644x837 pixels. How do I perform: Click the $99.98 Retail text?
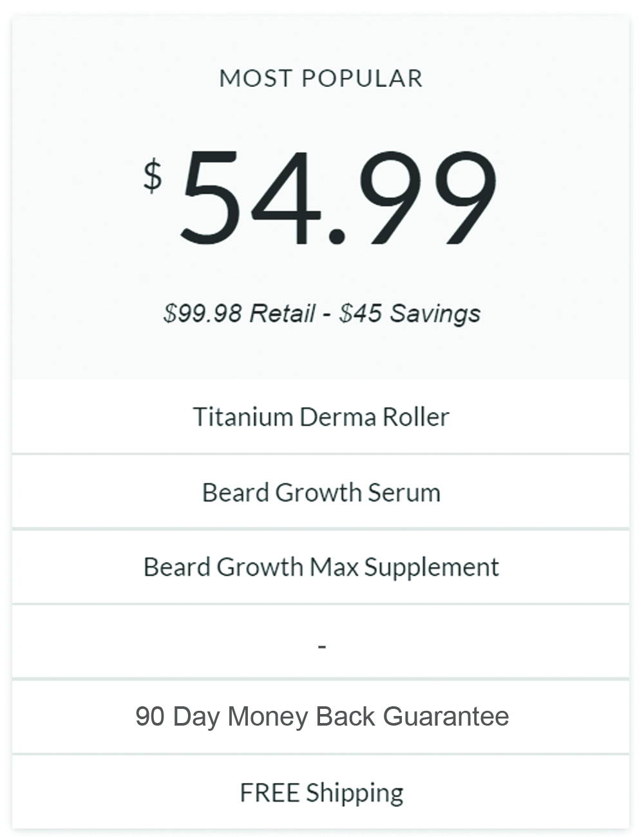click(x=240, y=314)
